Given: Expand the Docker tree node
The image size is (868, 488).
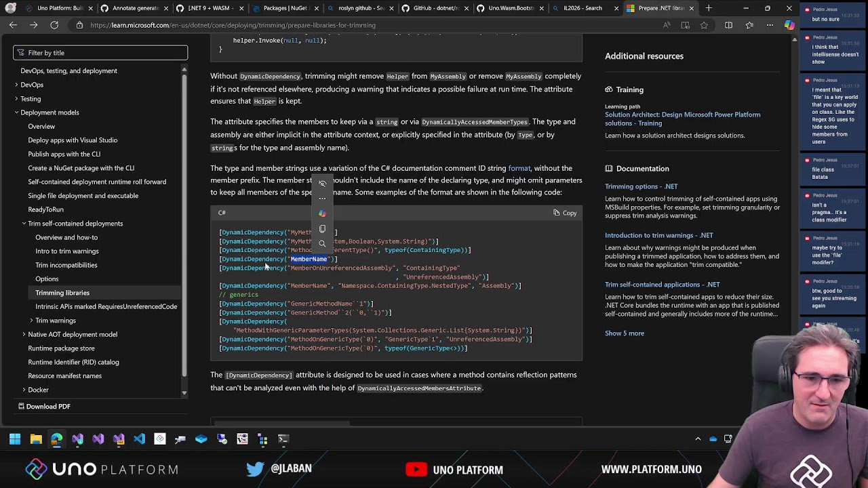Looking at the screenshot, I should pyautogui.click(x=24, y=390).
